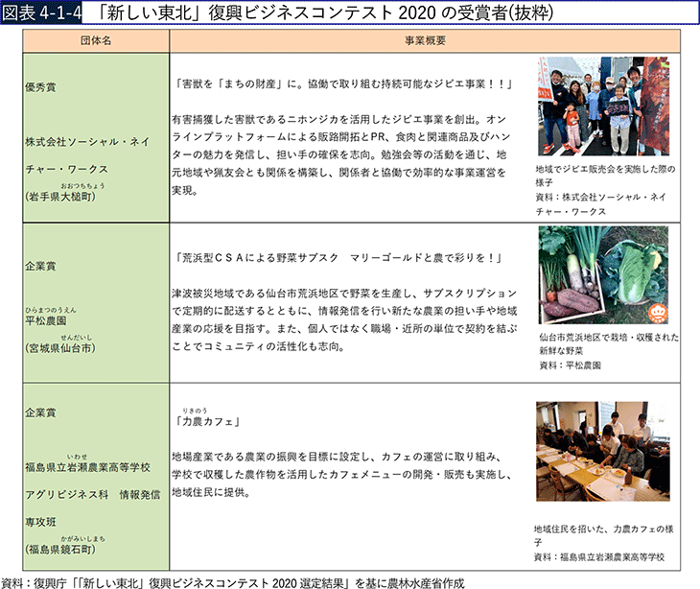
Task: Click the (福島県鏡石町) location text
Action: 60,550
